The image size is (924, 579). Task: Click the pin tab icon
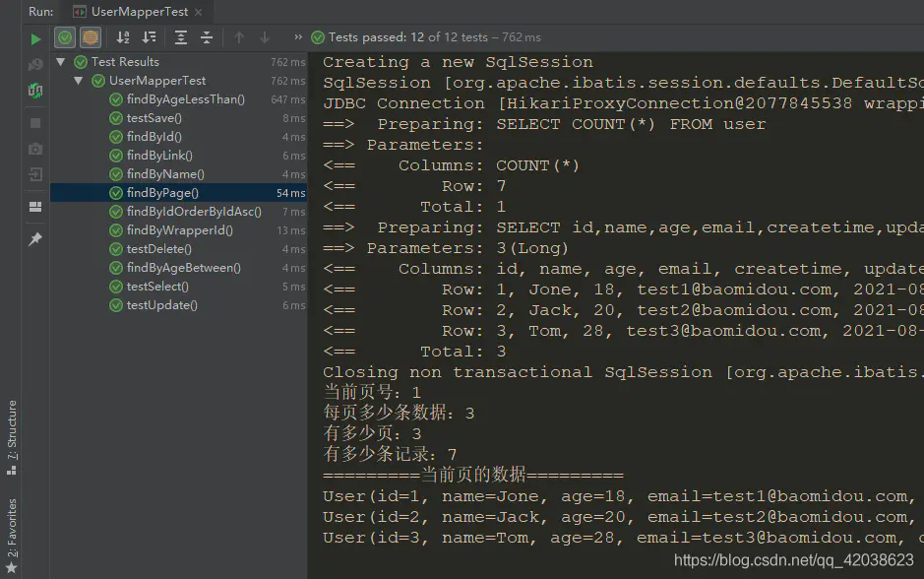[x=35, y=239]
